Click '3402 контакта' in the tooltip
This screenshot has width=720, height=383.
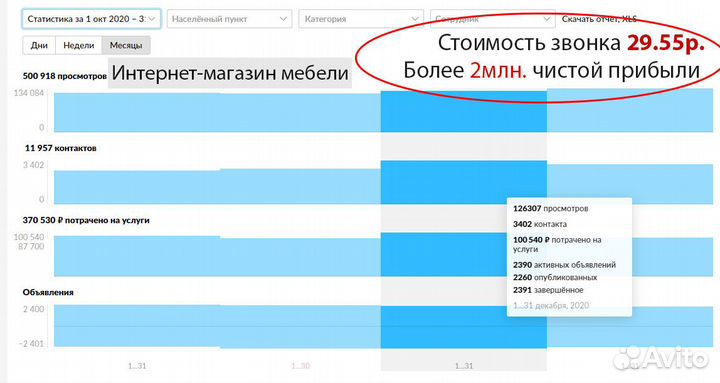[x=540, y=224]
